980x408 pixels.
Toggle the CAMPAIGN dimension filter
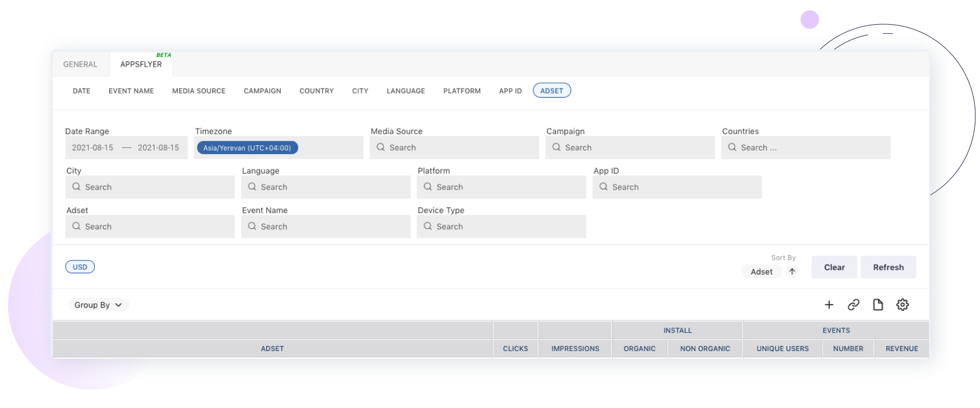(262, 91)
